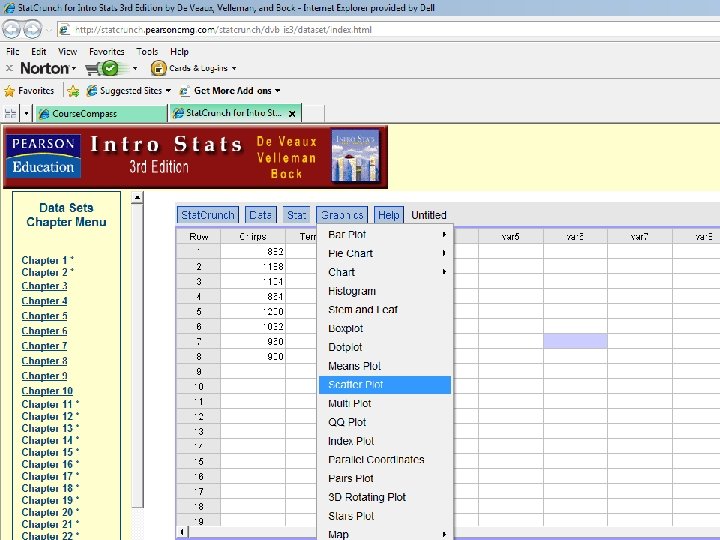Open the Chapter 6 link
Screen dimensions: 720x540
tap(45, 331)
